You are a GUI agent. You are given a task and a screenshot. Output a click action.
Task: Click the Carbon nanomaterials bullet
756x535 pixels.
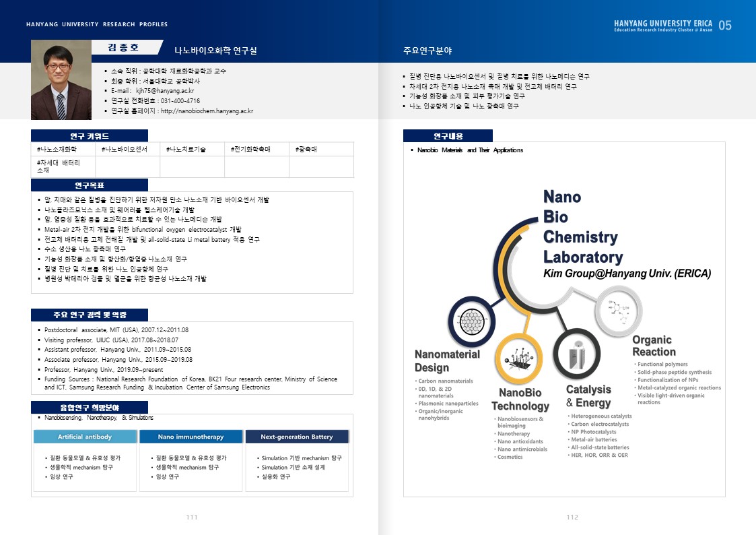click(x=446, y=381)
